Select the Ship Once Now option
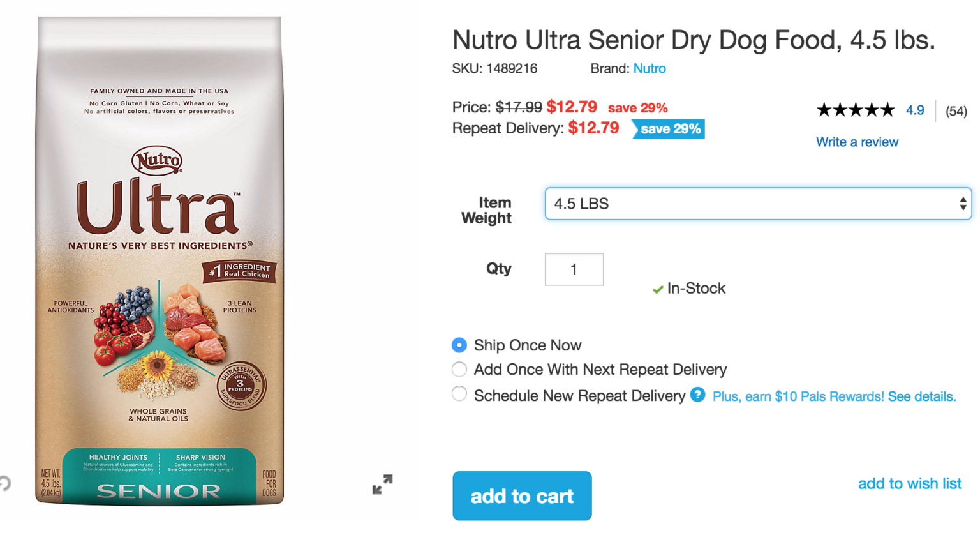Screen dimensions: 980x542 (458, 345)
